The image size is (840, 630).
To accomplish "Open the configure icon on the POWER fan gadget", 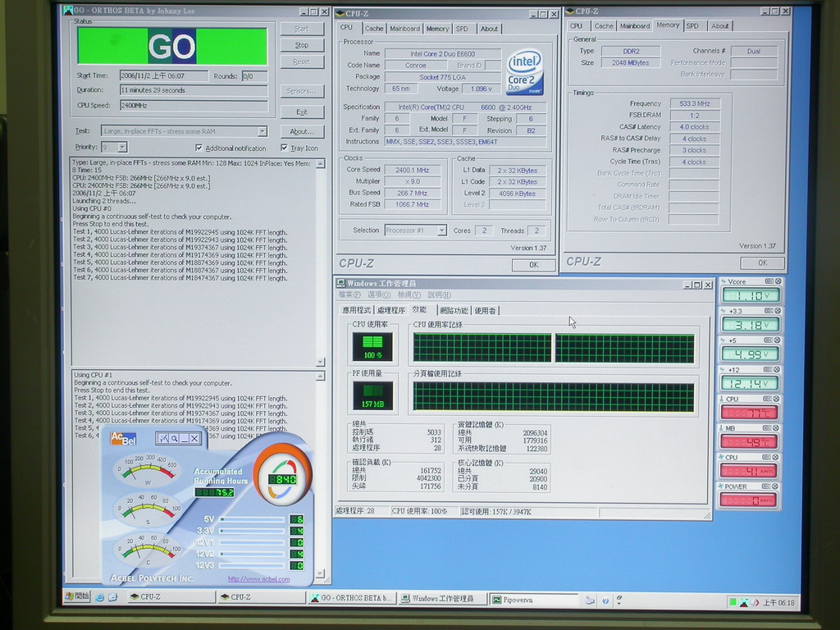I will [768, 486].
